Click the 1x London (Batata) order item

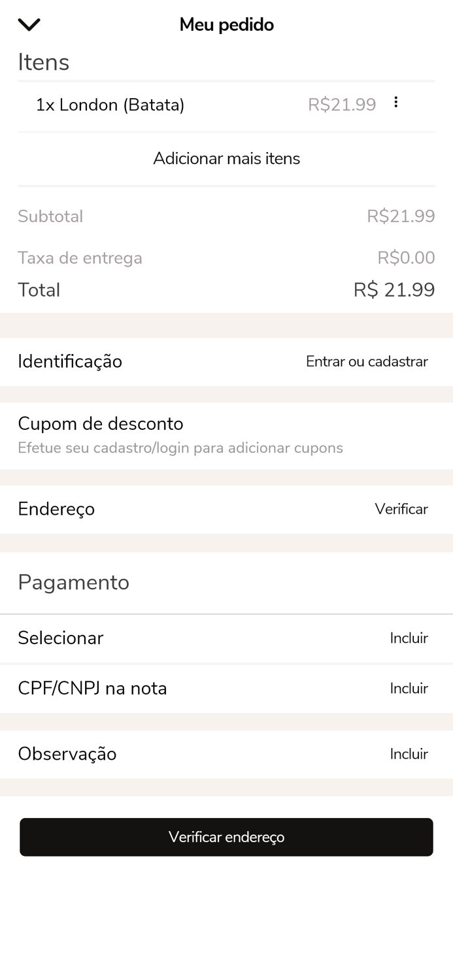(x=111, y=105)
